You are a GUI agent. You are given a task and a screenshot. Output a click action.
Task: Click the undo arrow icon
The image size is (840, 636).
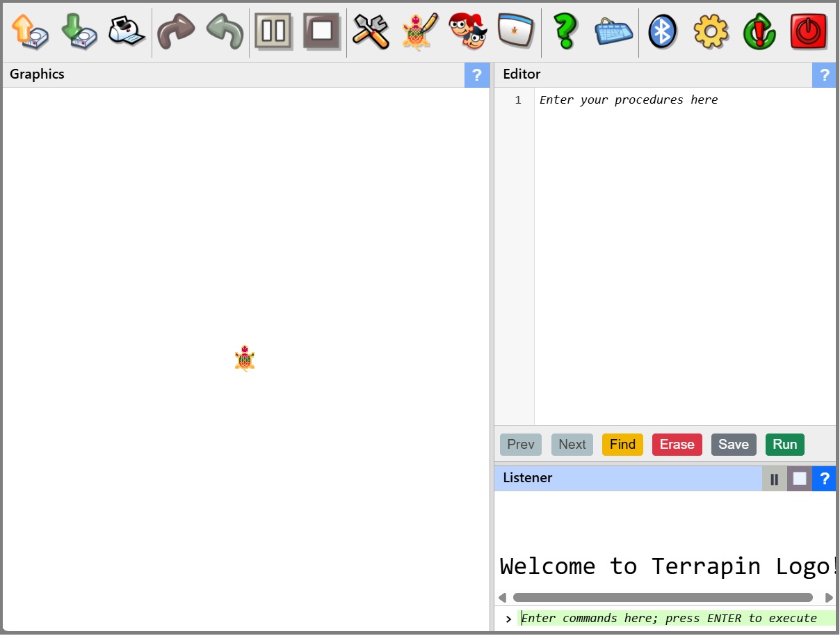pos(225,31)
